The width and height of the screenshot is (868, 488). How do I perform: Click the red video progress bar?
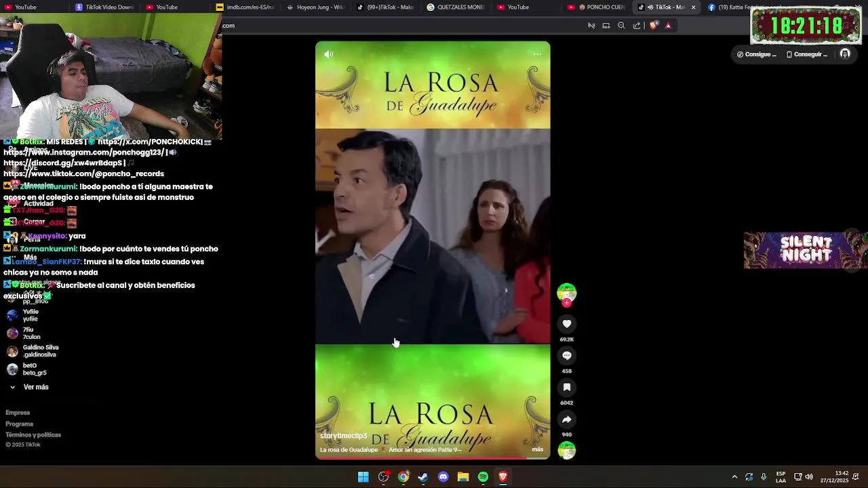click(x=433, y=458)
